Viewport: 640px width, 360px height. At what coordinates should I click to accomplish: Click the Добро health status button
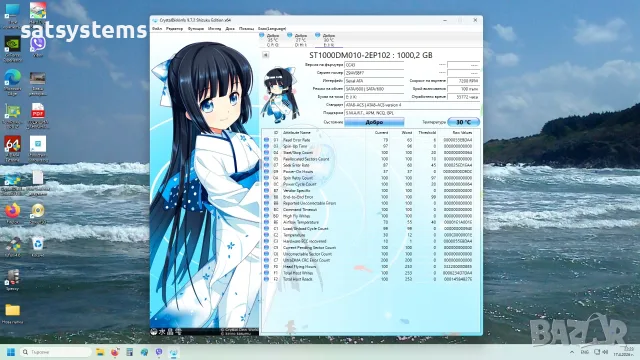coord(374,122)
